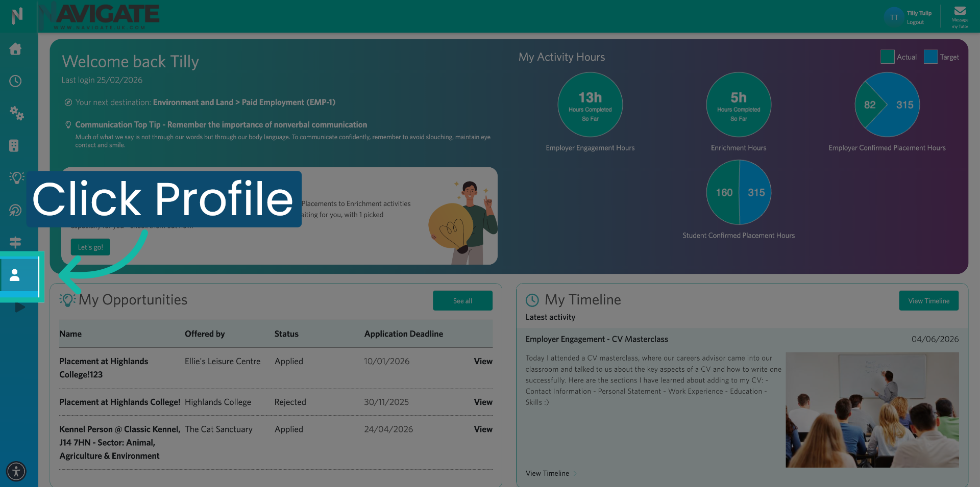Select the Profile person icon

click(x=16, y=275)
